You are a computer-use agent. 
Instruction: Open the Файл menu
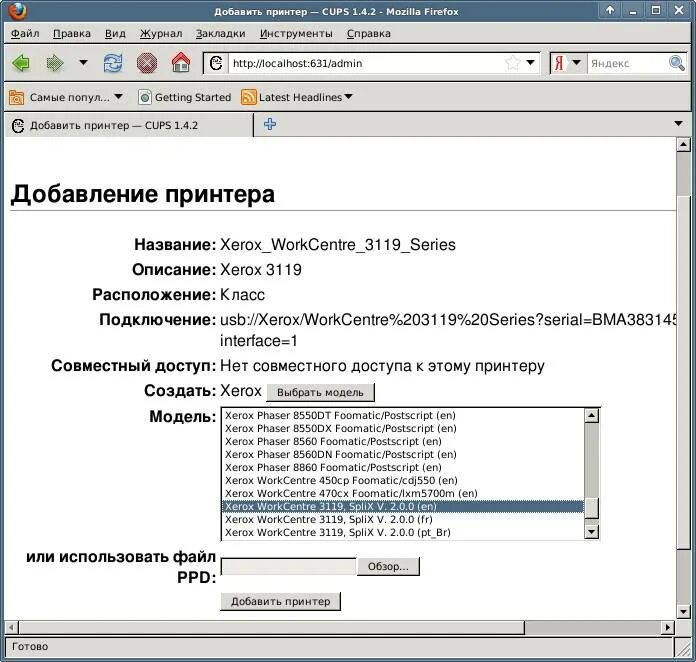pyautogui.click(x=25, y=34)
